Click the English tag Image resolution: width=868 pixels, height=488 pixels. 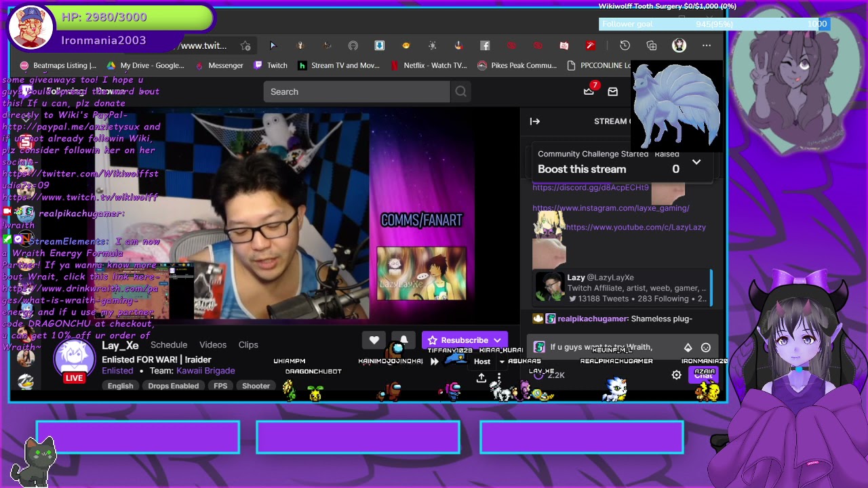[x=120, y=386]
